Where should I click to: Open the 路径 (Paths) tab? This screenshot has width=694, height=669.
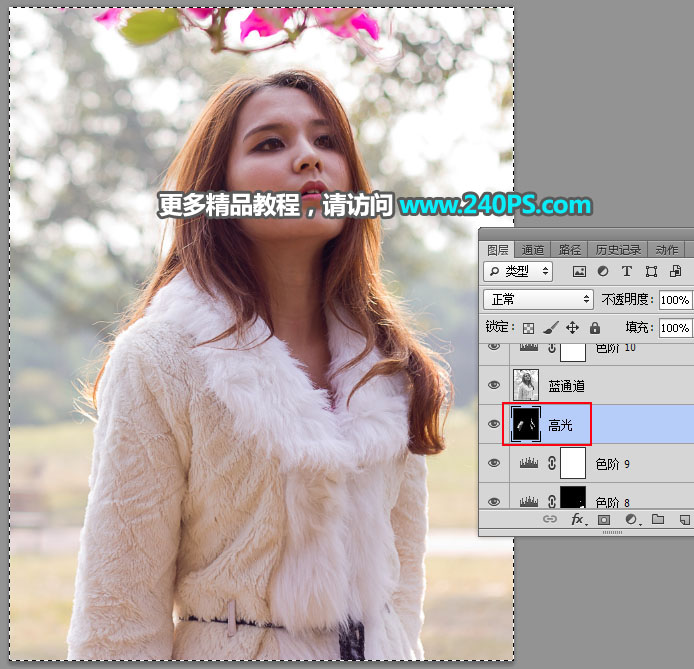click(569, 250)
